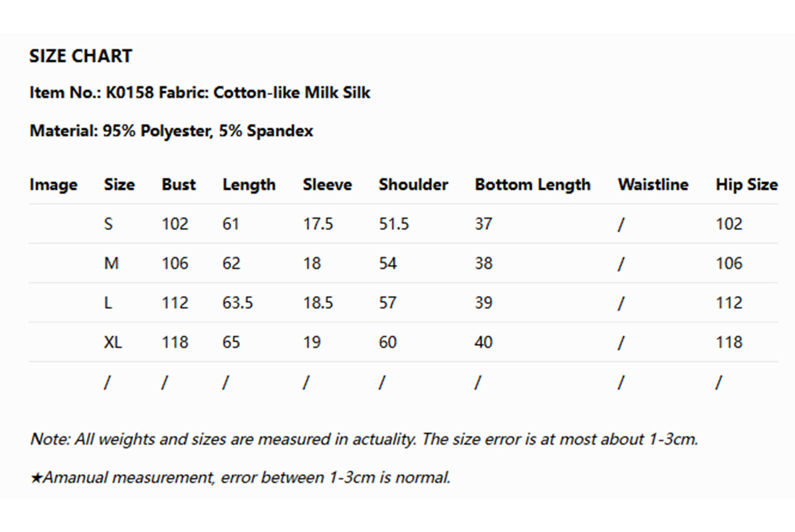The image size is (795, 532).
Task: Select the 51.5 shoulder value for S
Action: 393,224
